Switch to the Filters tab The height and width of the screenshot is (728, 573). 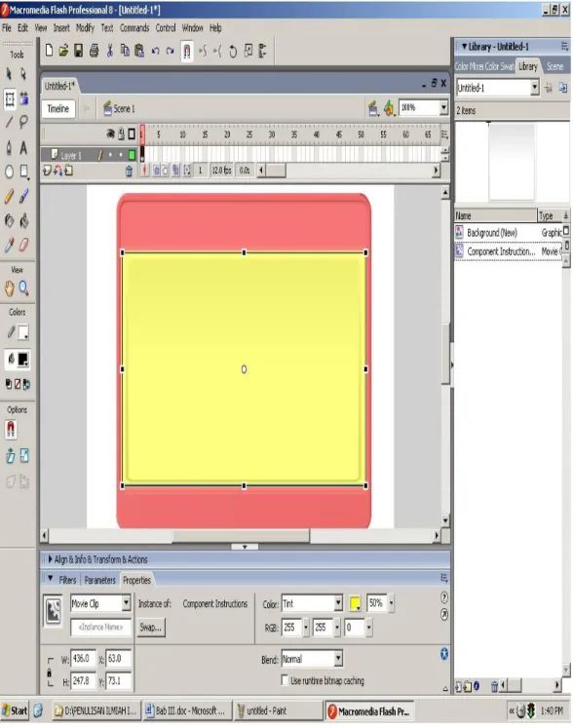tap(67, 580)
